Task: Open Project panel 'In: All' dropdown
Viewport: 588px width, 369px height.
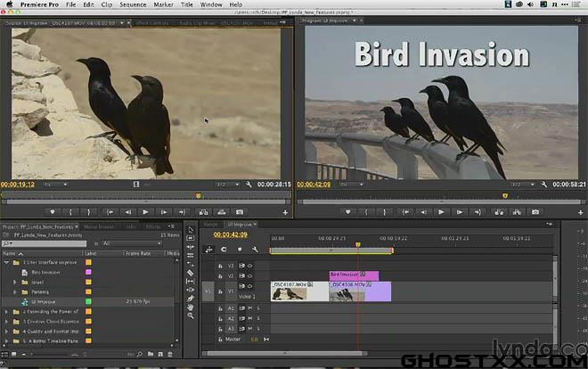Action: click(x=132, y=243)
